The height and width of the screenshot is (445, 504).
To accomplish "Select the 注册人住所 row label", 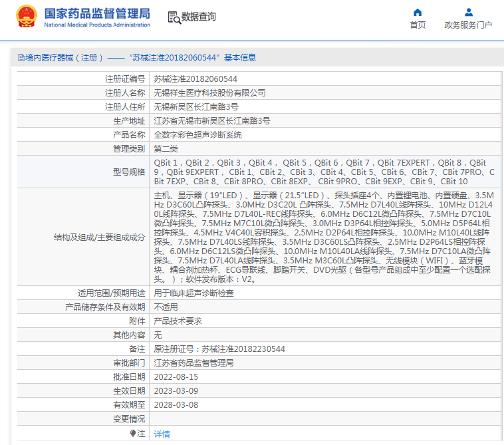I will pos(125,106).
